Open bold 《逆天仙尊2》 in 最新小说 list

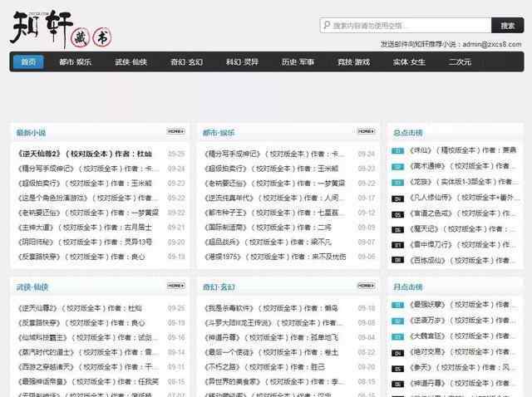point(85,154)
